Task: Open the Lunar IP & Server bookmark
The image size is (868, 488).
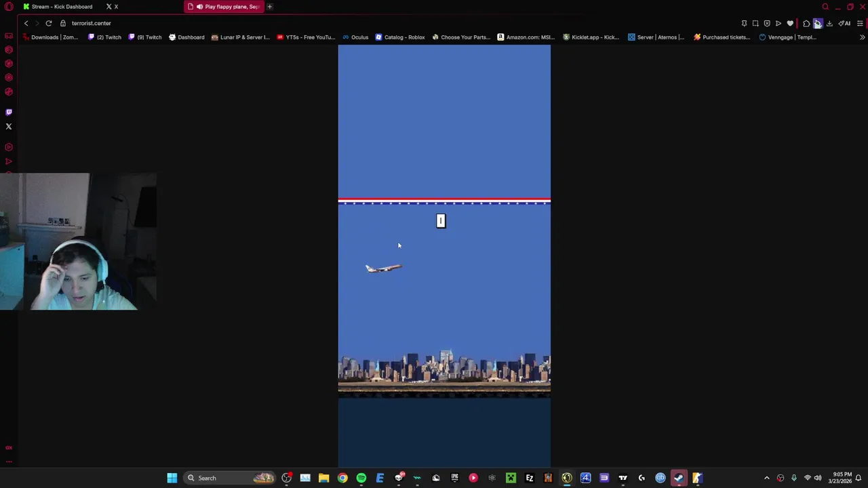Action: [241, 37]
